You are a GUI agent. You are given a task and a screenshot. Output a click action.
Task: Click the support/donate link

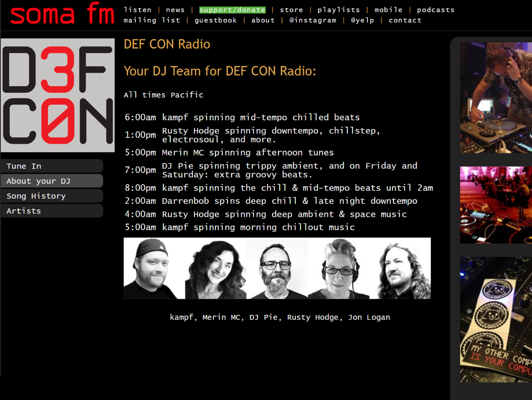[232, 10]
